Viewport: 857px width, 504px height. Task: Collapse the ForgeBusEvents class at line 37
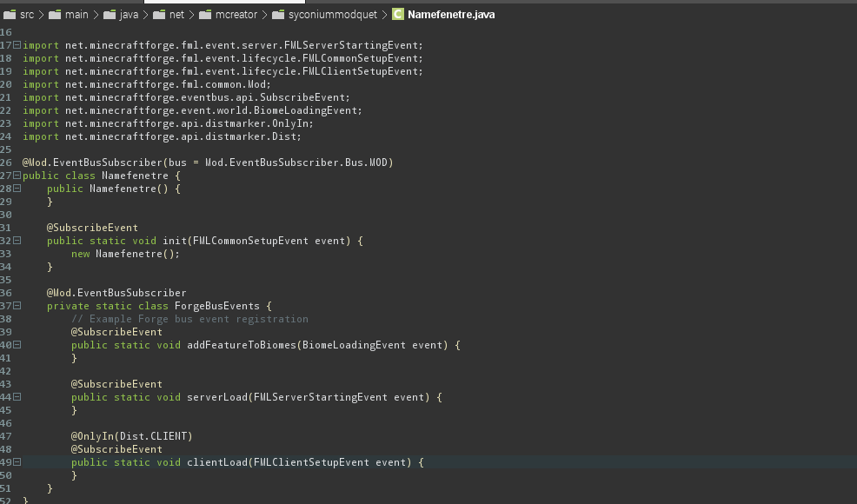point(17,306)
